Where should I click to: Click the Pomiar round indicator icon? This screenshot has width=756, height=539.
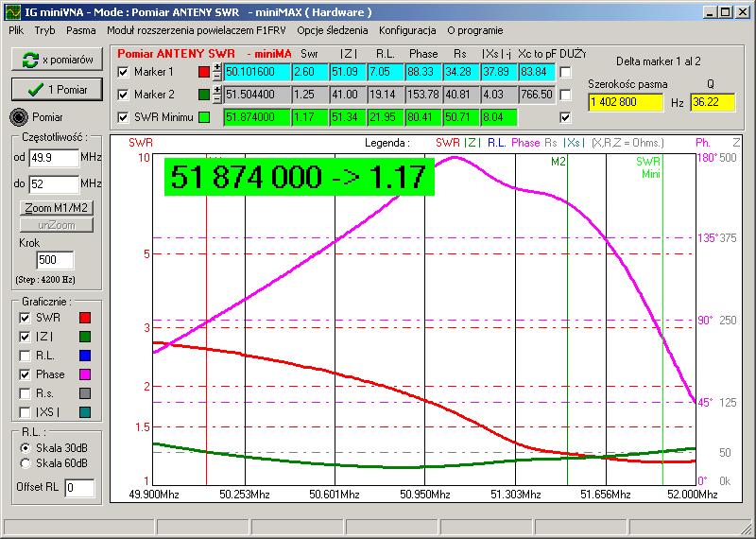click(x=18, y=117)
